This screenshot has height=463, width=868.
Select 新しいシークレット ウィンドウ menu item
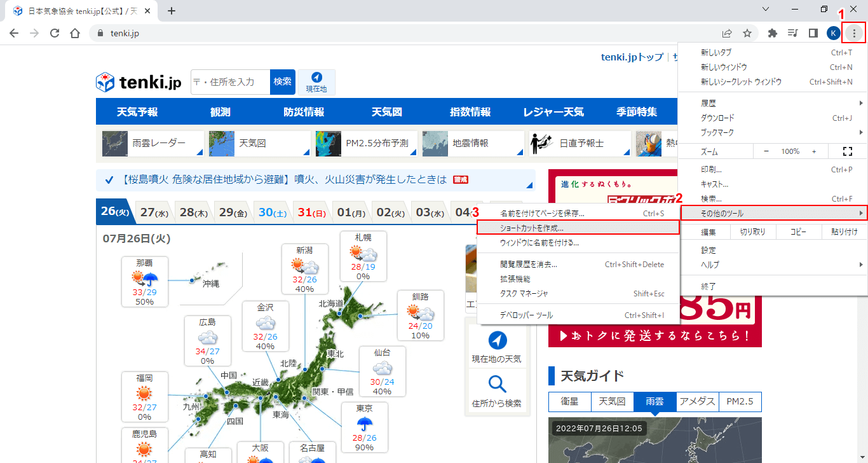(x=773, y=81)
